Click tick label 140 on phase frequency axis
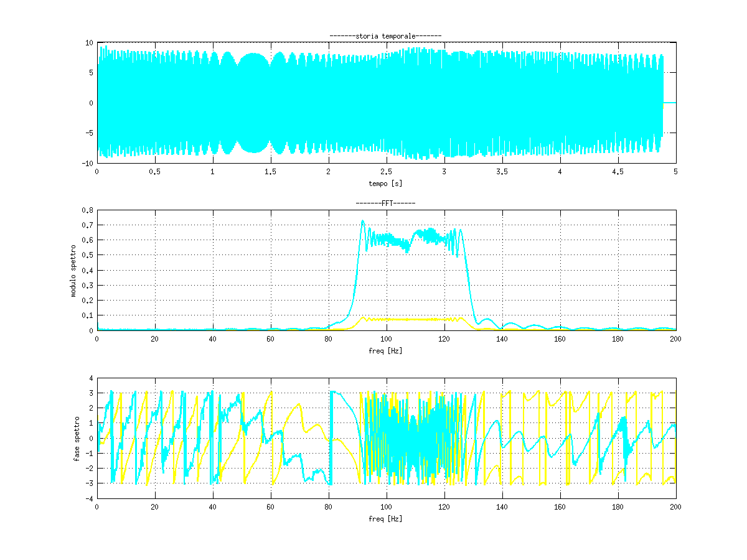The image size is (747, 560). [502, 508]
